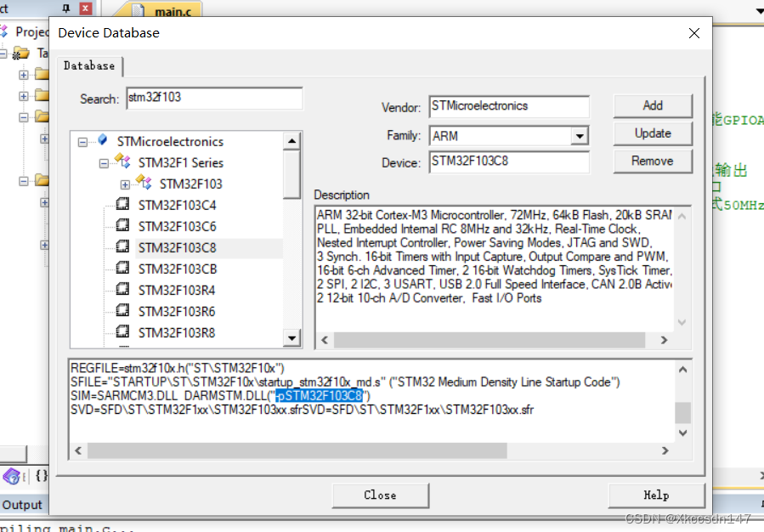Collapse the target node in Project panel
This screenshot has height=532, width=764.
point(3,54)
